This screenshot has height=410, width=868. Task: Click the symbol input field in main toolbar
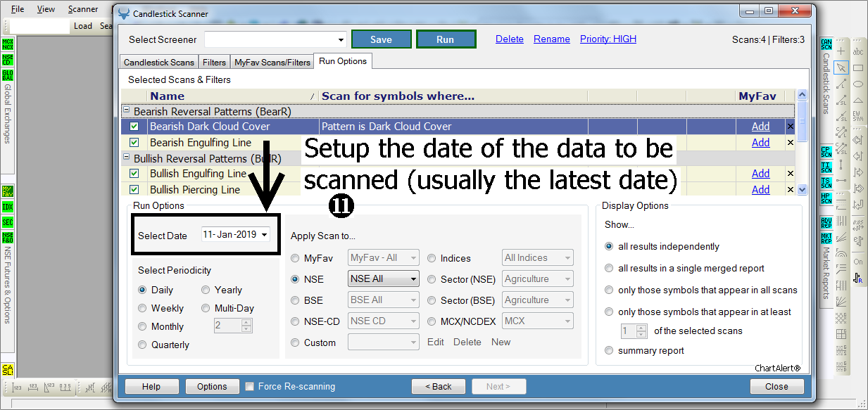pos(41,26)
